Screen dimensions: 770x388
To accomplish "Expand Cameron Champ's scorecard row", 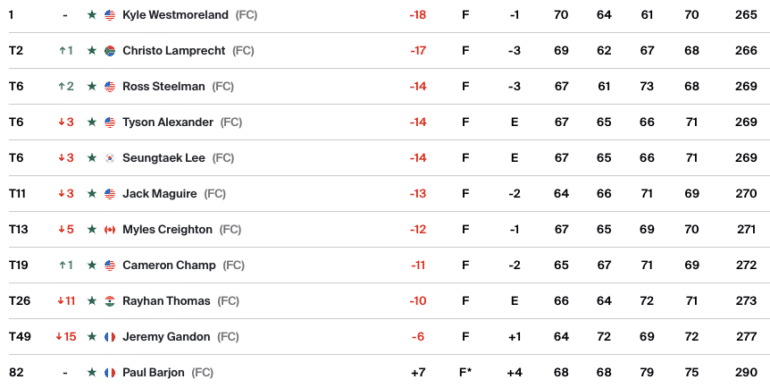I will pyautogui.click(x=385, y=265).
